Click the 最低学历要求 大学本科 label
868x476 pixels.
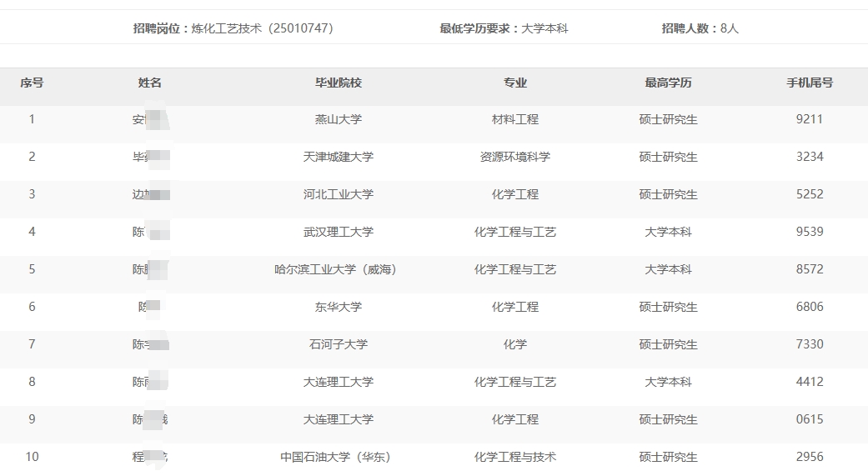(x=504, y=28)
